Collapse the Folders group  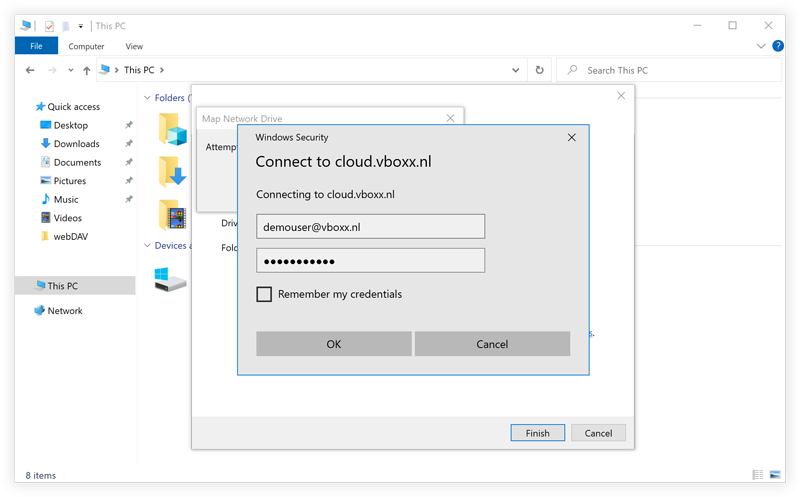pyautogui.click(x=147, y=97)
